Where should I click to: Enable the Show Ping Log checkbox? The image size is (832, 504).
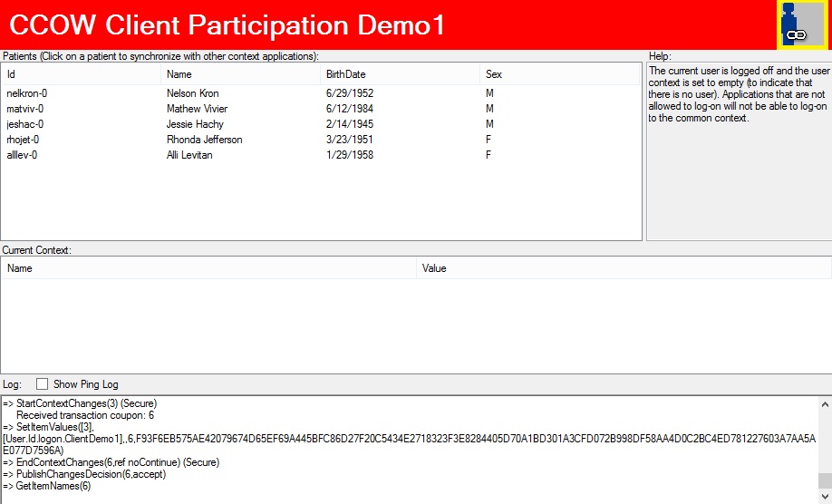pyautogui.click(x=42, y=384)
